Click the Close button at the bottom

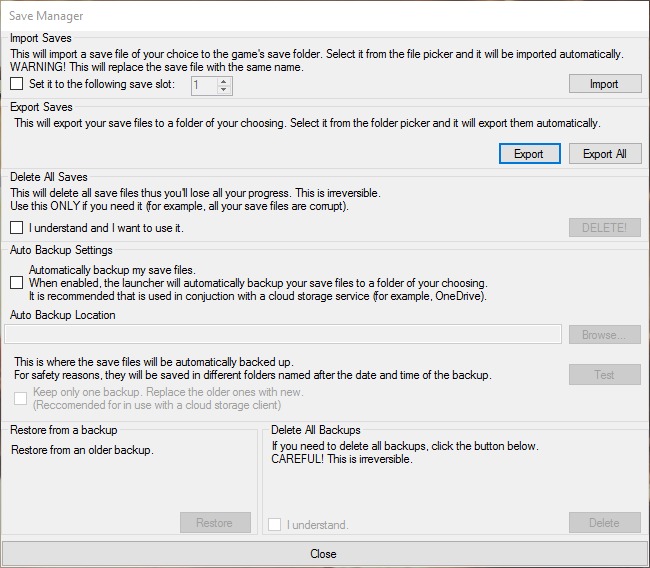point(325,554)
